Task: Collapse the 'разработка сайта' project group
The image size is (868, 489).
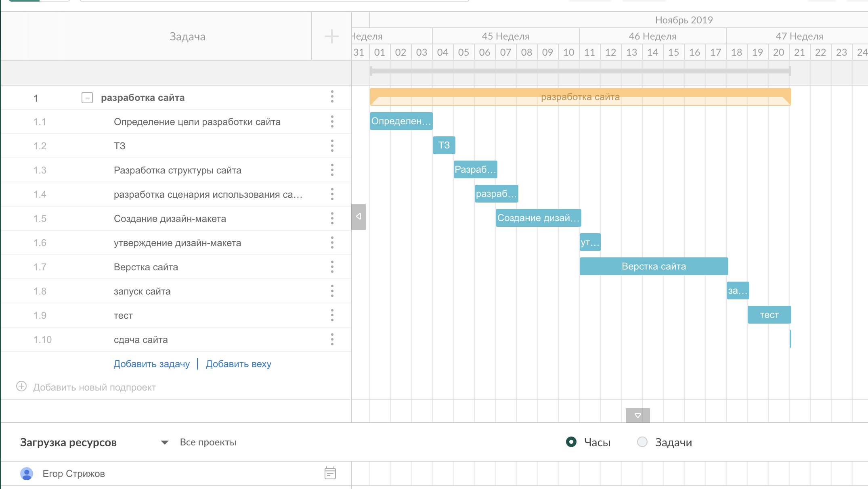Action: tap(87, 98)
